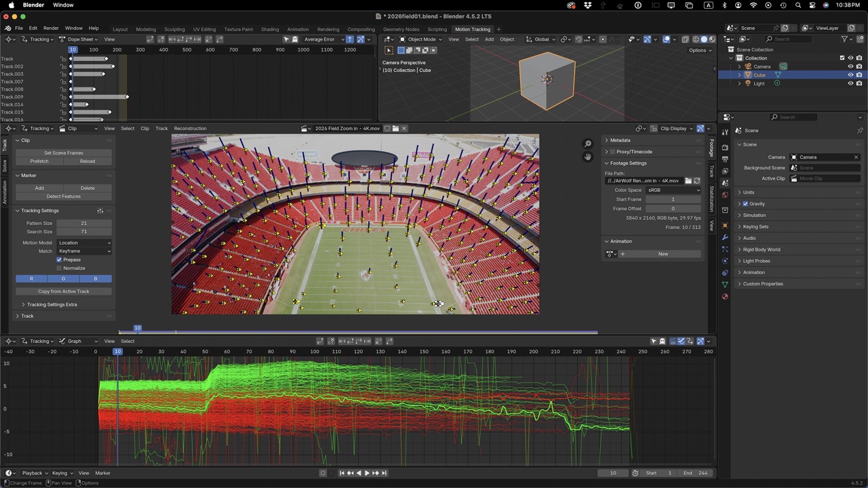
Task: Click the Pattern Size value field
Action: [x=83, y=223]
